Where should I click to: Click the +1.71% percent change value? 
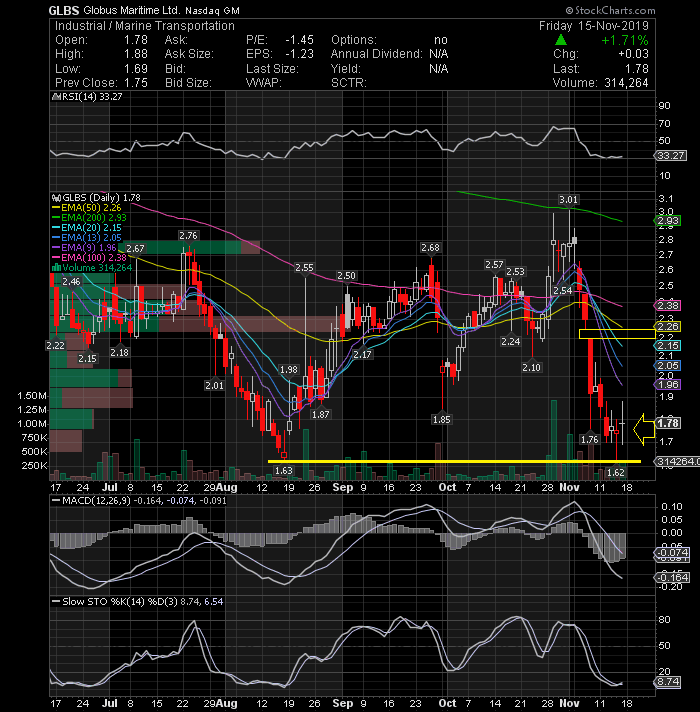click(x=625, y=40)
